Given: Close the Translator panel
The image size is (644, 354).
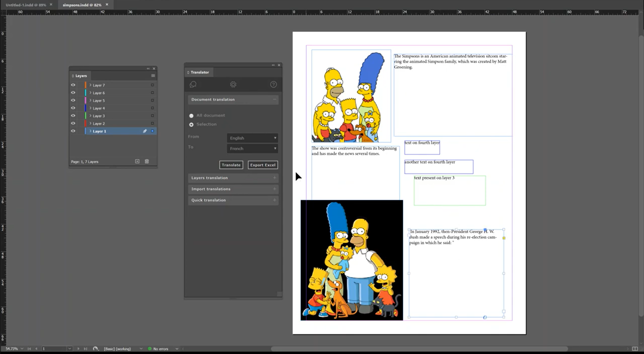Looking at the screenshot, I should point(279,65).
